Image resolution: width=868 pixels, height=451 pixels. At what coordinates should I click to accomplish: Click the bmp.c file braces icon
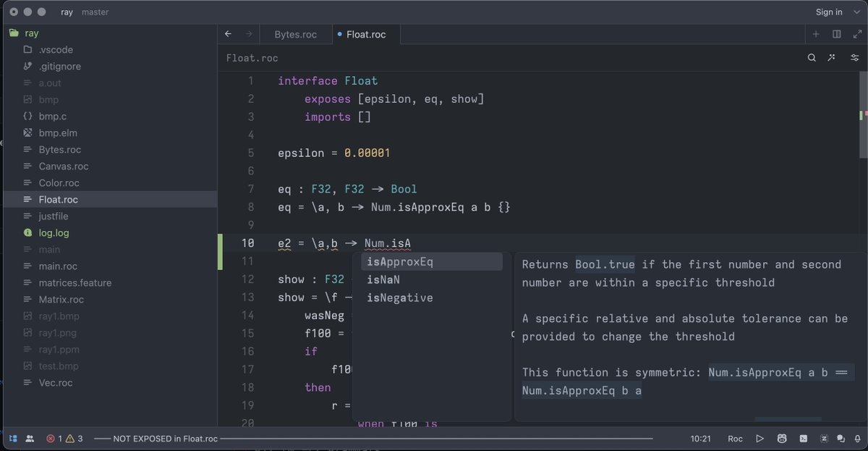tap(27, 116)
